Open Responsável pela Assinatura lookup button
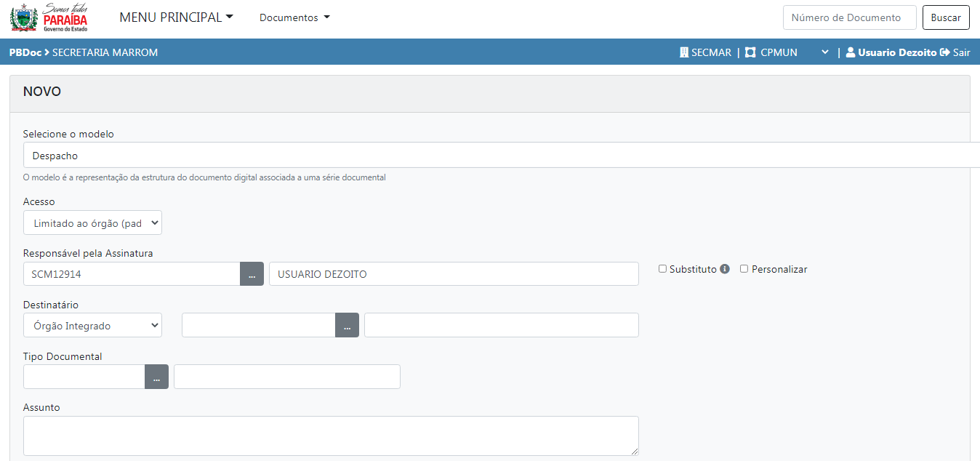Screen dimensions: 980x461 coord(252,274)
